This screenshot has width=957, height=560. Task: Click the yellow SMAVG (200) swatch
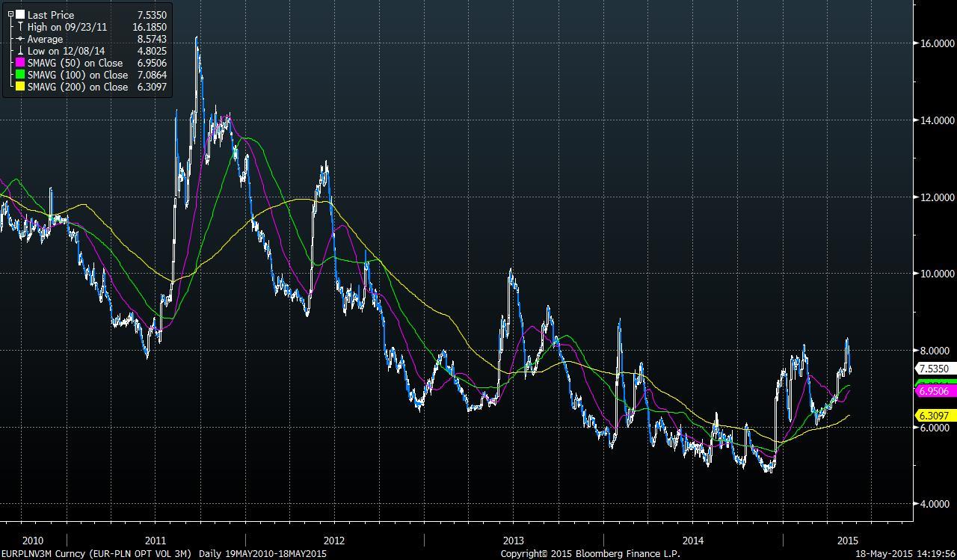click(x=20, y=87)
